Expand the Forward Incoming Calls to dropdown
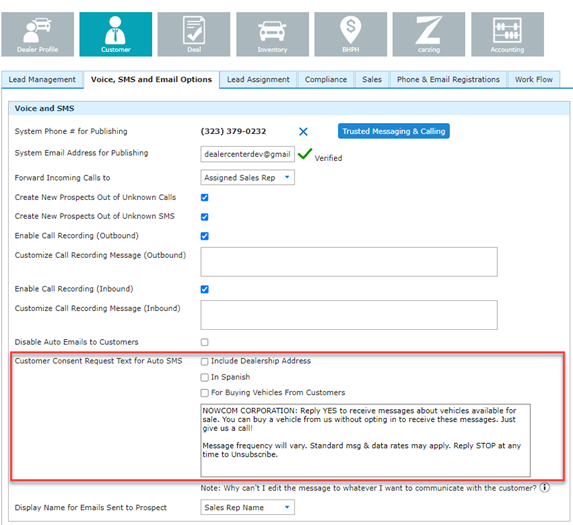 tap(247, 178)
